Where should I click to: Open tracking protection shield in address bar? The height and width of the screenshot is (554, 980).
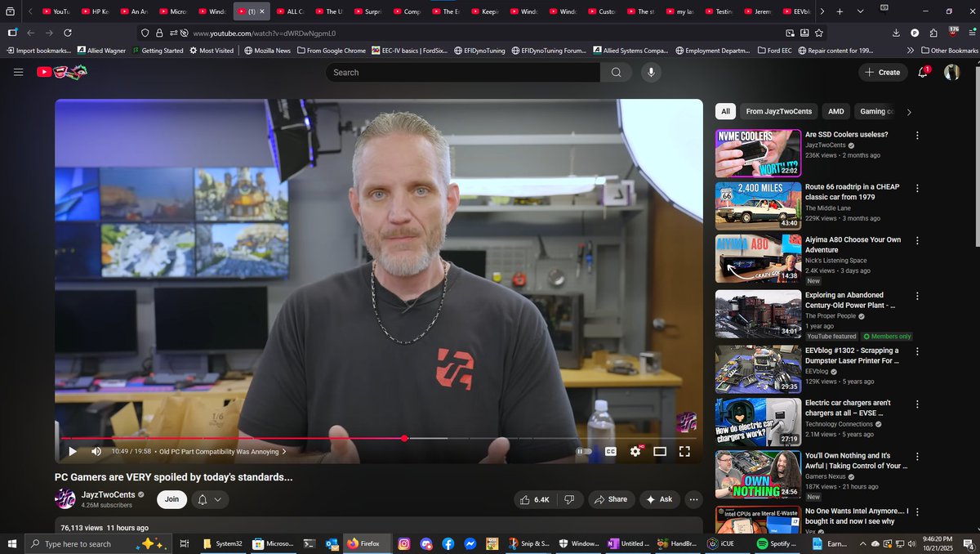(145, 33)
